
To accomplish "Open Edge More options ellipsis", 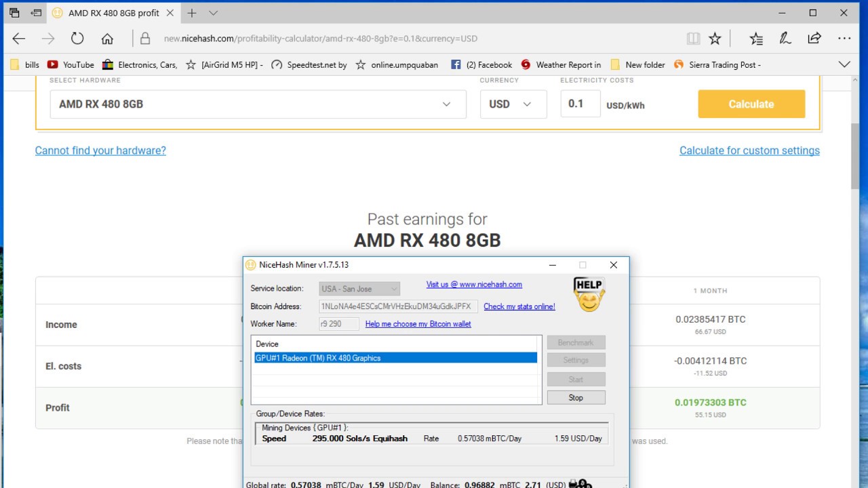I will (x=844, y=39).
